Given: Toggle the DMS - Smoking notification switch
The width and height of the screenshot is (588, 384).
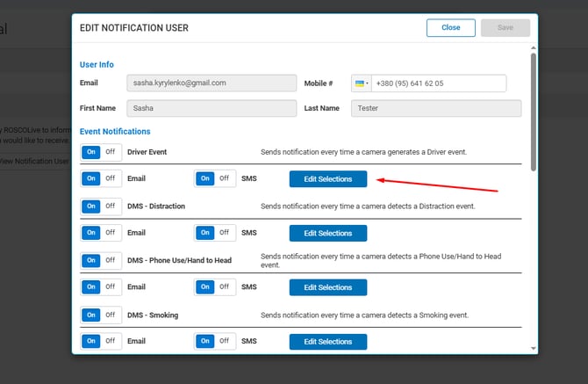Looking at the screenshot, I should 100,315.
